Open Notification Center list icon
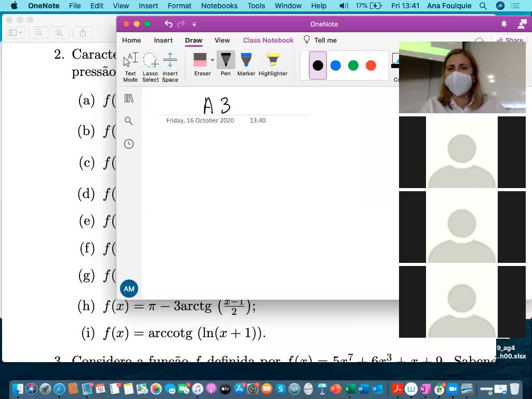Screen dimensions: 532x399 click(x=515, y=6)
